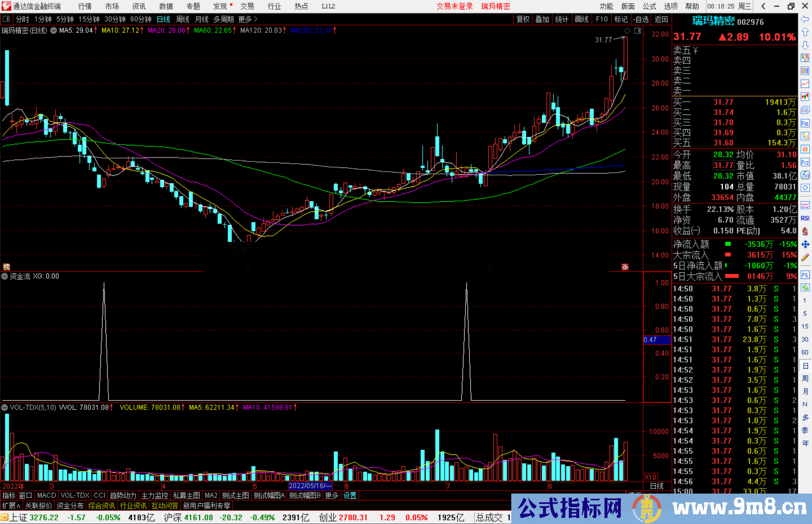The width and height of the screenshot is (812, 524).
Task: Click the trend line chart sidebar icon
Action: click(x=805, y=84)
